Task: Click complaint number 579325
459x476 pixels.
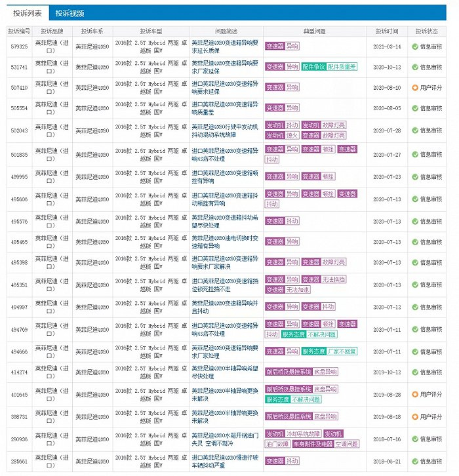Action: coord(19,47)
